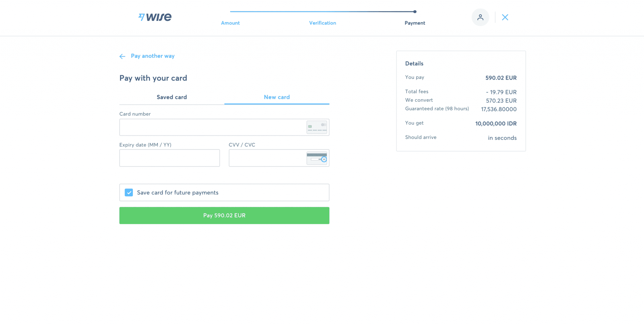The width and height of the screenshot is (644, 324).
Task: Click the Details heading
Action: (414, 64)
